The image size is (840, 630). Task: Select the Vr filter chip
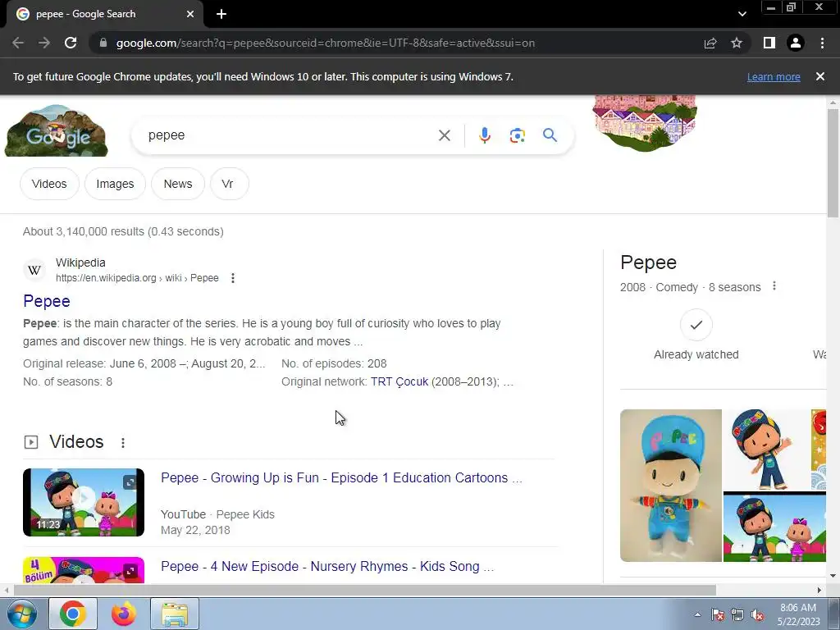click(228, 184)
